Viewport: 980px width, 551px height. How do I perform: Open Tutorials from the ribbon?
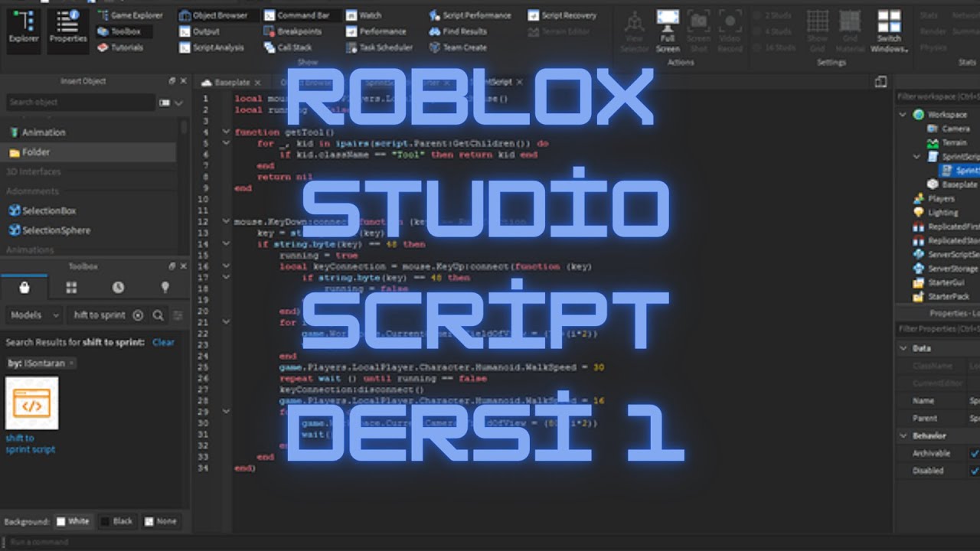pos(120,47)
